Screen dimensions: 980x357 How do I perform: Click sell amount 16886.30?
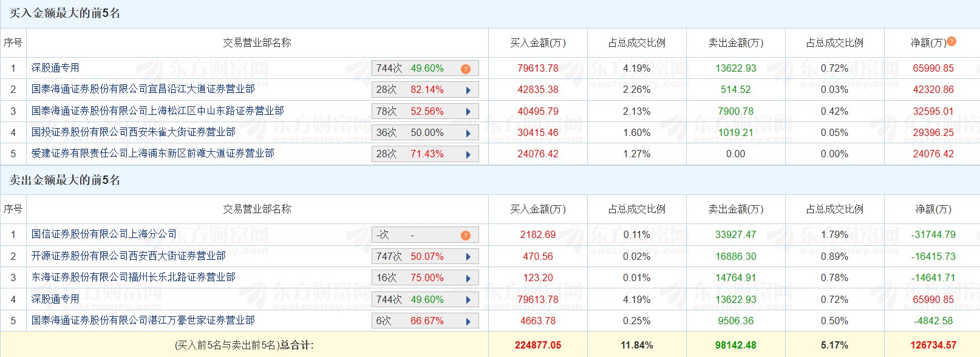736,257
